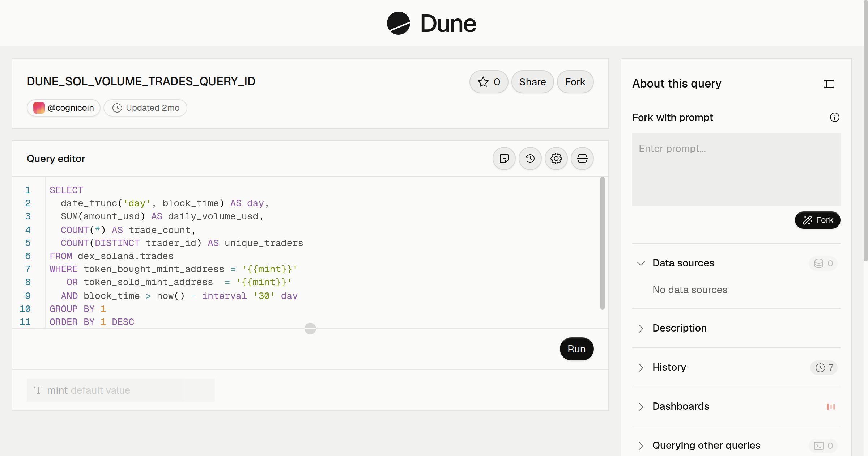Toggle the editor layout icon

(x=582, y=159)
